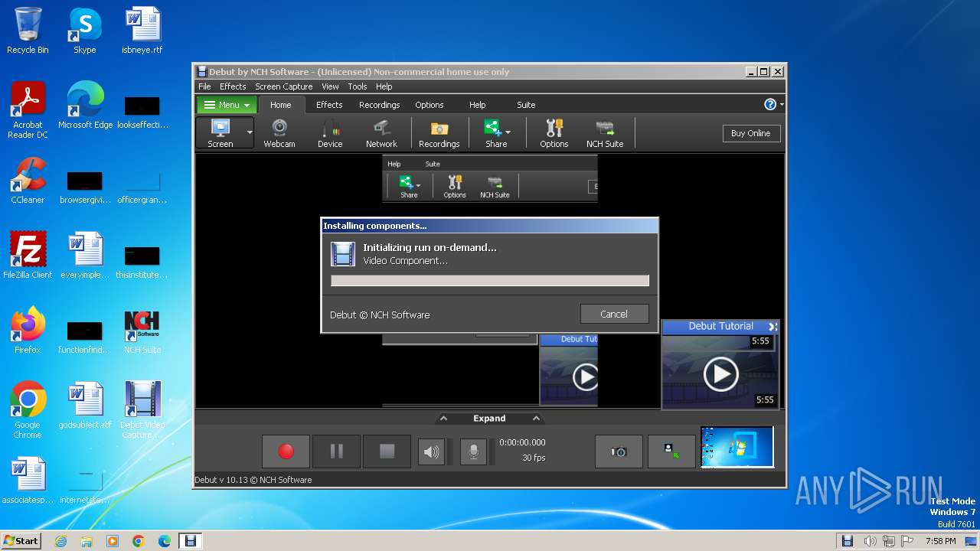
Task: Expand the Share dropdown arrow
Action: 508,132
